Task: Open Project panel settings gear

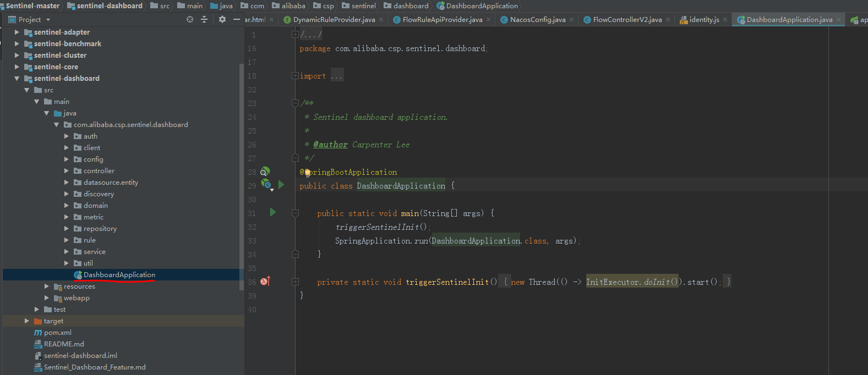Action: pyautogui.click(x=222, y=19)
